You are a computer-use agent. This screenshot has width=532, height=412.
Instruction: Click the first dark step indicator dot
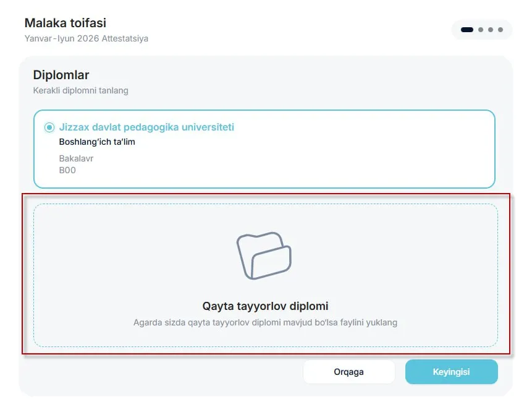(x=468, y=30)
